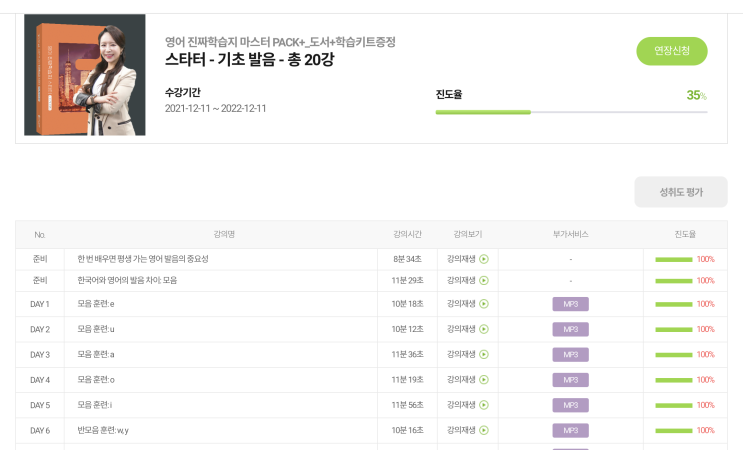Click the lecture title 모음 훈련:e
743x450 pixels.
96,304
